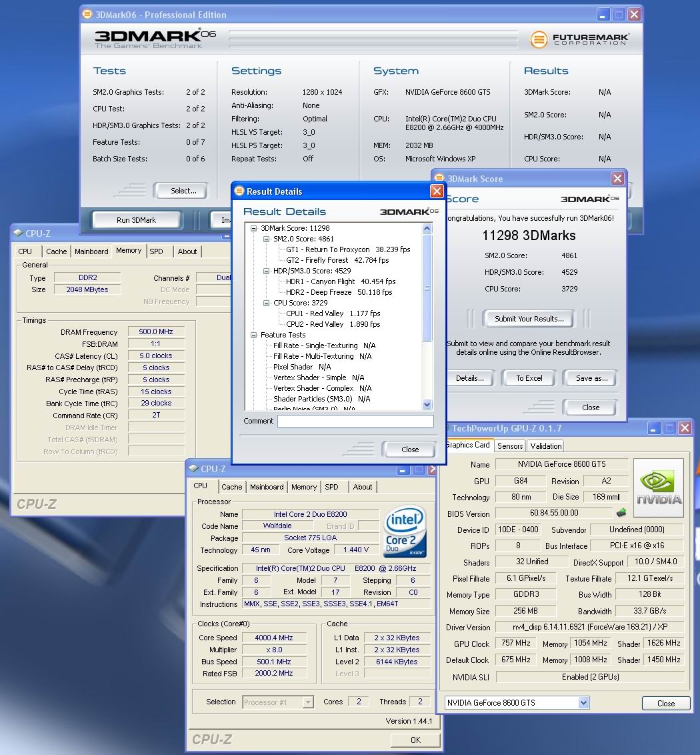Image resolution: width=700 pixels, height=755 pixels.
Task: Select GT1 - Return To Proxycon result row
Action: point(348,249)
